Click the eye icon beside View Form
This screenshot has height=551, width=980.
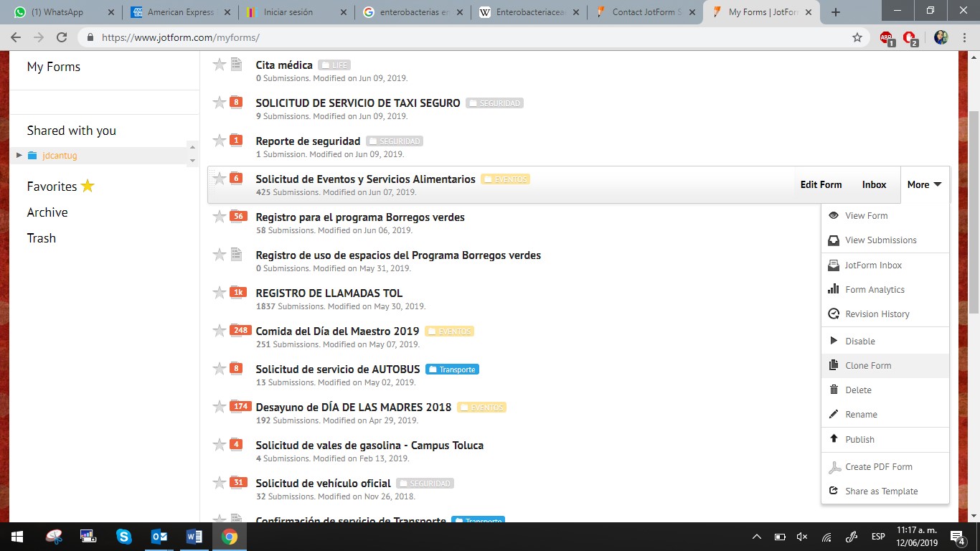pos(834,216)
